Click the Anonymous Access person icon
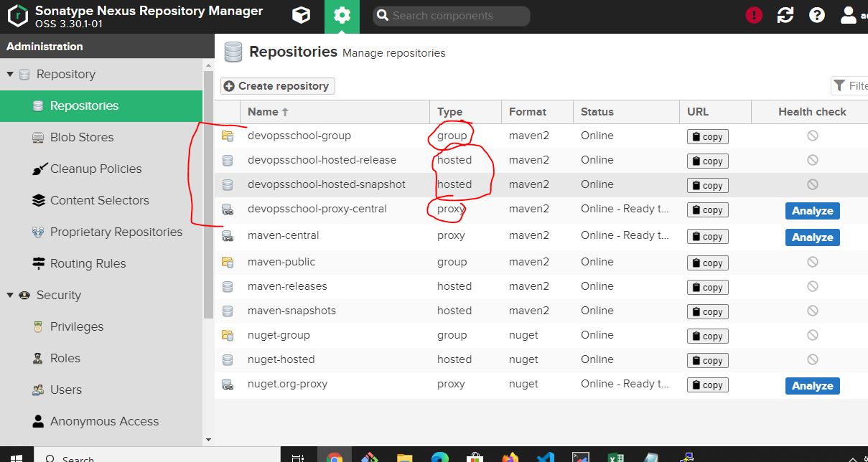 click(x=38, y=421)
